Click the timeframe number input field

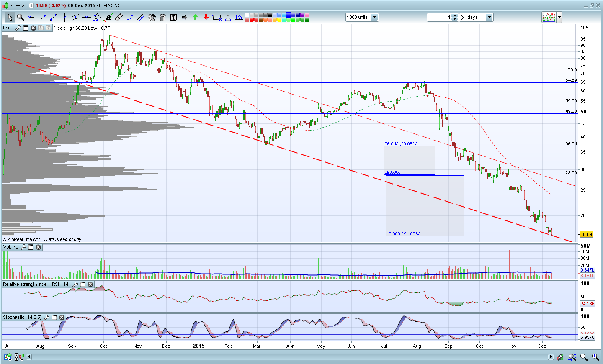click(x=439, y=17)
